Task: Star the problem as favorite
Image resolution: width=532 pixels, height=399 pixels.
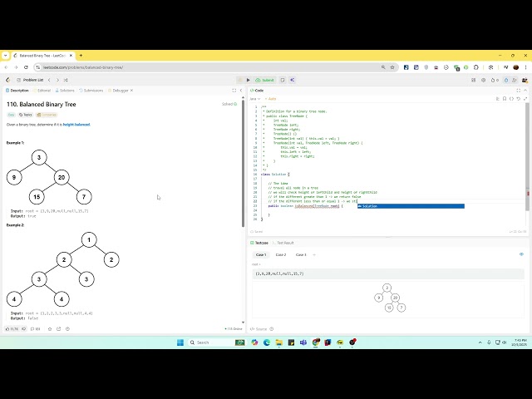Action: pos(50,329)
